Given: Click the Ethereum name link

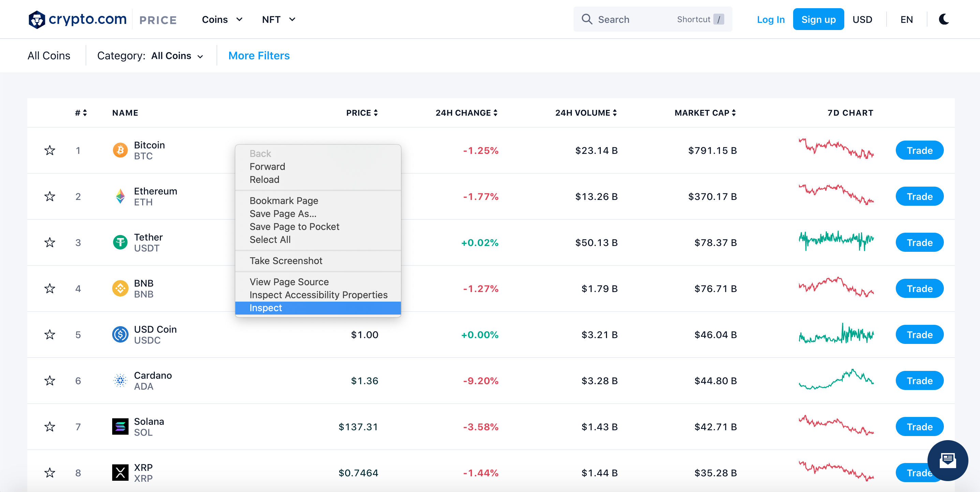Looking at the screenshot, I should pyautogui.click(x=155, y=191).
